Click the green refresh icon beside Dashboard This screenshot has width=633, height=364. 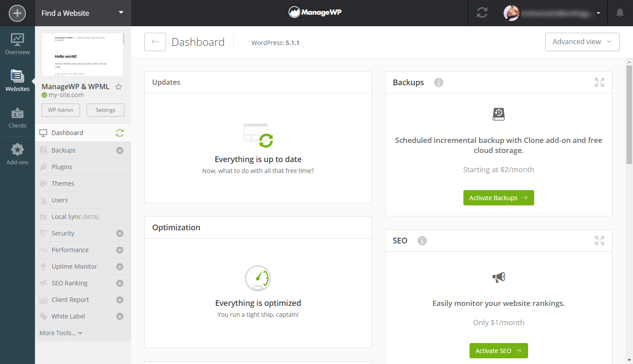tap(120, 133)
